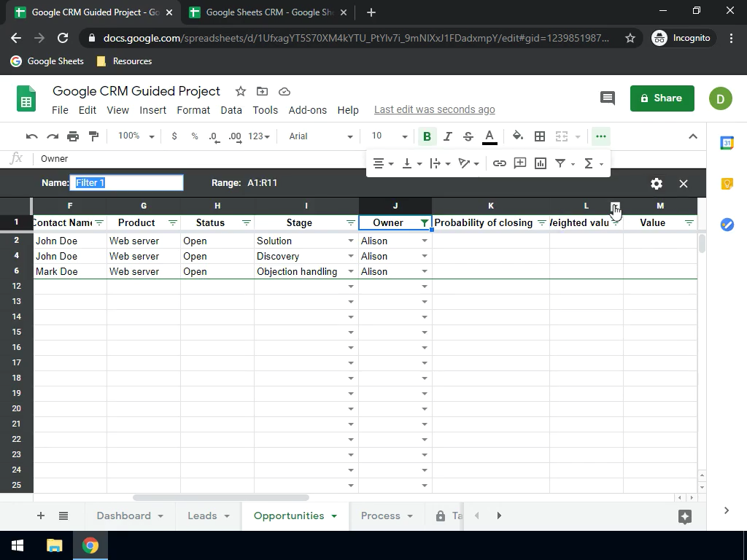
Task: Open the Fill color picker
Action: point(518,136)
